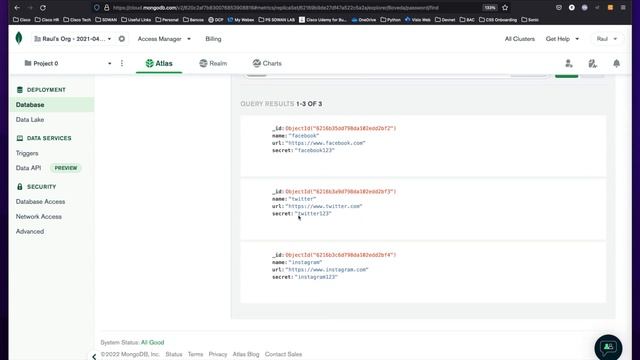Image resolution: width=640 pixels, height=360 pixels.
Task: Switch to the Charts tab
Action: point(267,63)
